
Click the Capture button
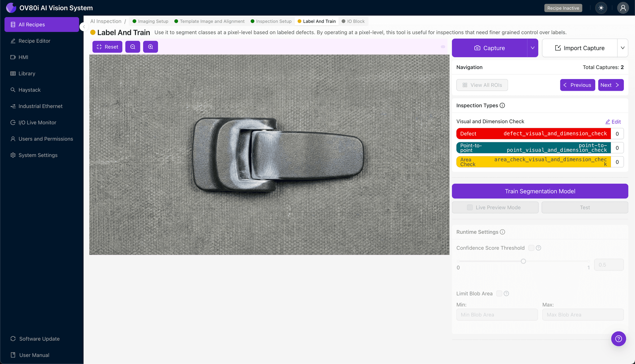(x=490, y=48)
